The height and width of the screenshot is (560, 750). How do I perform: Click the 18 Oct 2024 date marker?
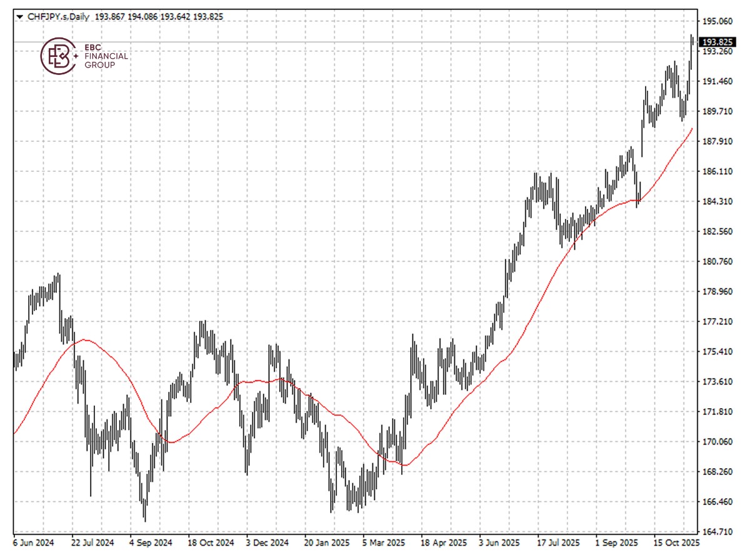tap(211, 542)
